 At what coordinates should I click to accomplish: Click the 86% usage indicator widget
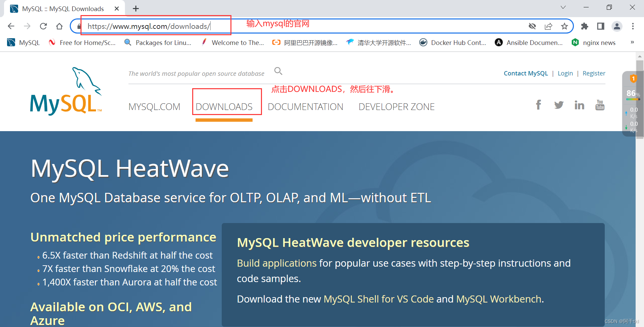(x=633, y=94)
